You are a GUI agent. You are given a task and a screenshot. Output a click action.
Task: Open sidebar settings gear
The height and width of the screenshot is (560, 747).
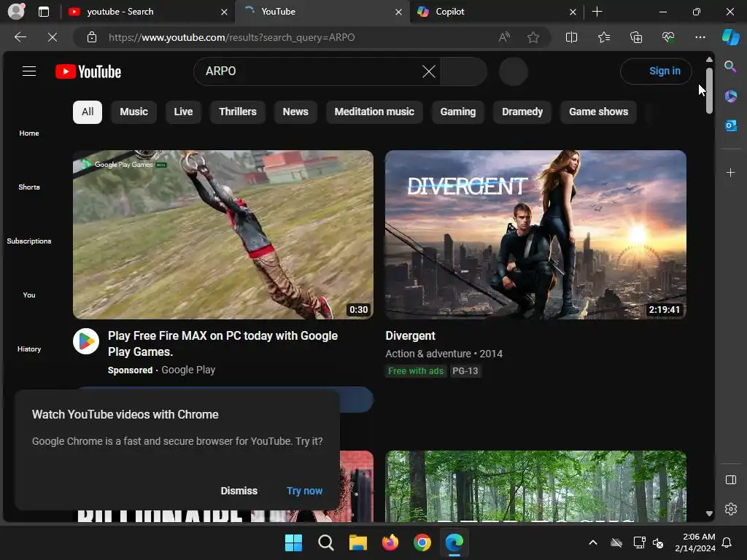(x=730, y=509)
